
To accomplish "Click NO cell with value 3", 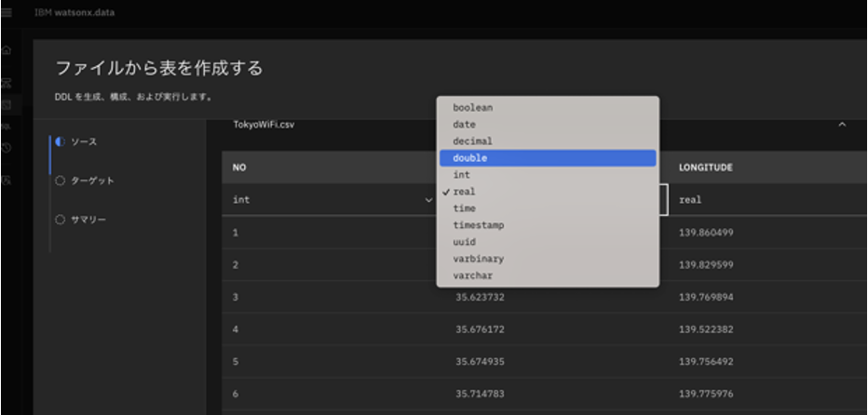I will (236, 297).
